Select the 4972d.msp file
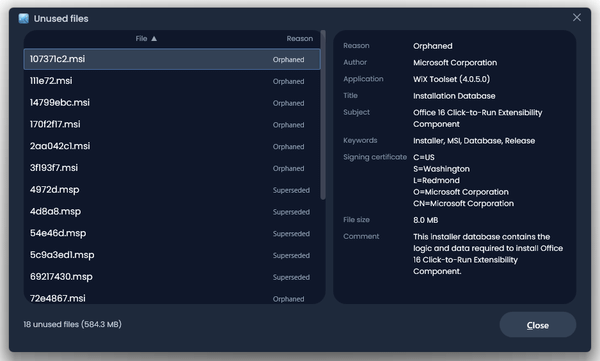 172,190
